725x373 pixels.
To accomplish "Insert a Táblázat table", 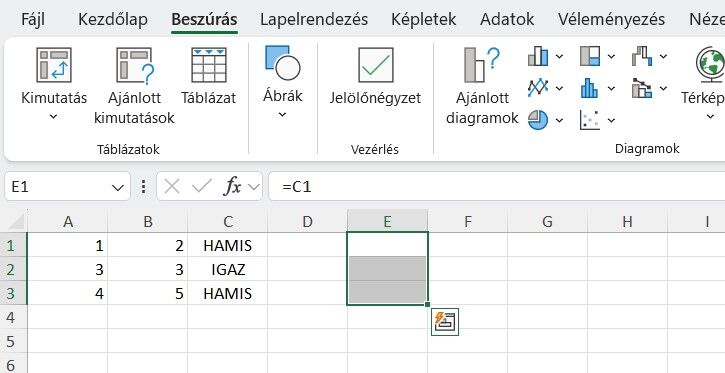I will click(x=209, y=76).
